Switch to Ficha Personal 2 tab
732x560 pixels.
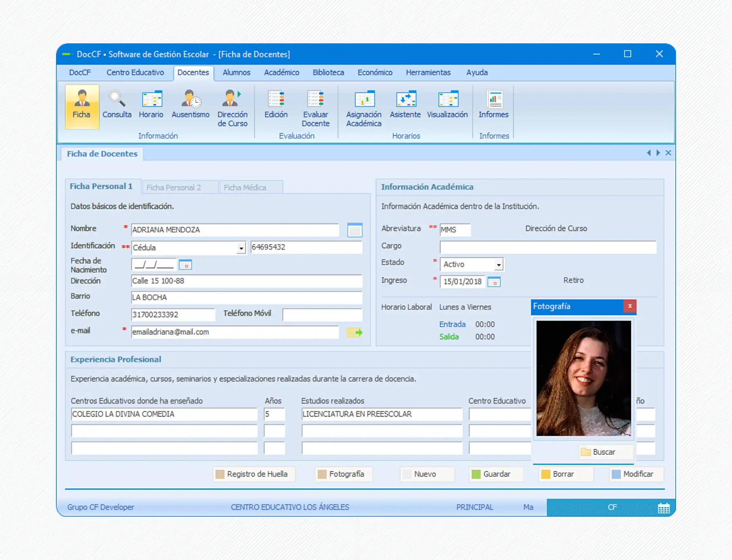(174, 187)
